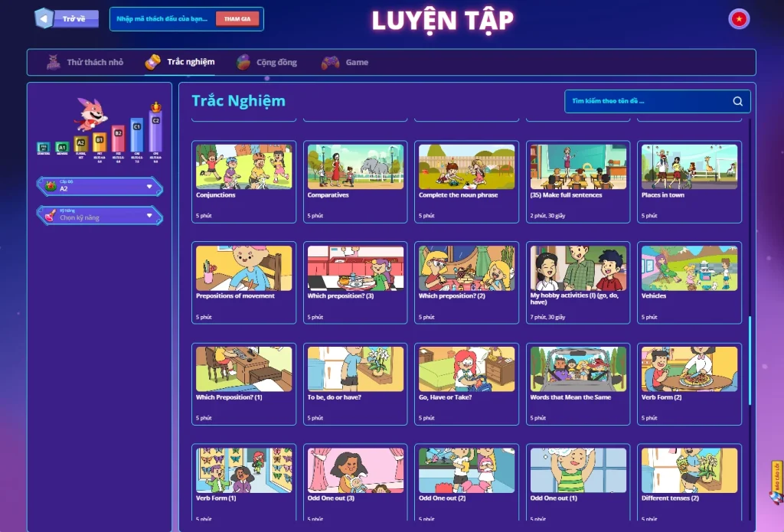Expand the Cấp độ A2 dropdown
Viewport: 784px width, 532px height.
tap(100, 187)
